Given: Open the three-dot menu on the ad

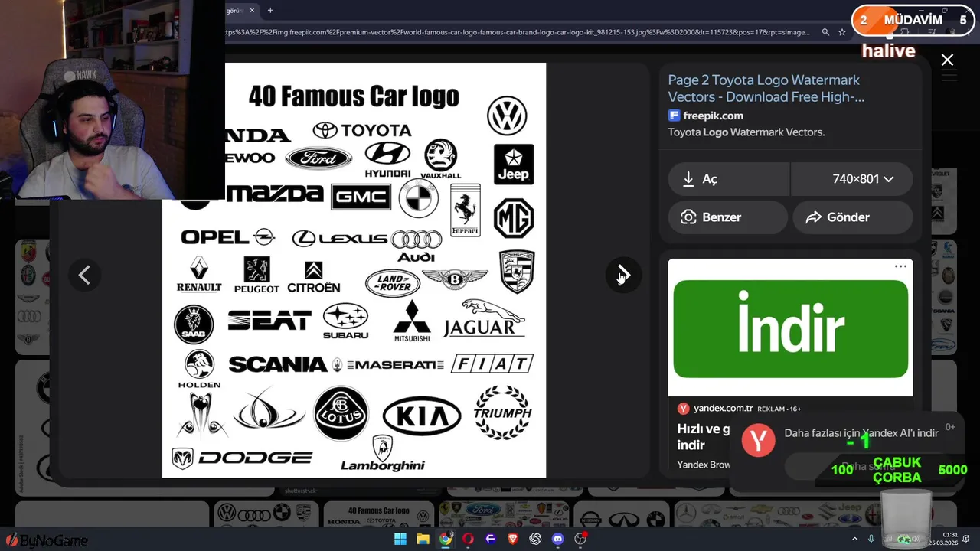Looking at the screenshot, I should [900, 266].
